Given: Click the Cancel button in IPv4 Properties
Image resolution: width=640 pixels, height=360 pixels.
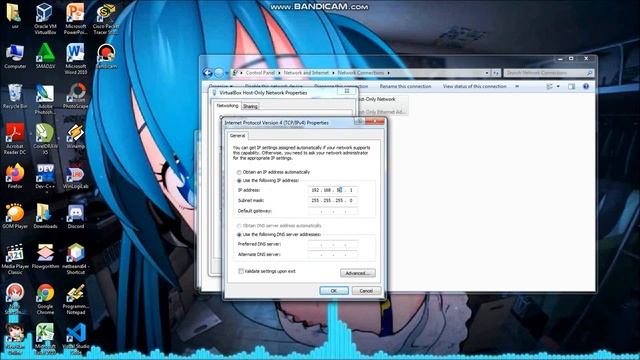Looking at the screenshot, I should point(366,291).
